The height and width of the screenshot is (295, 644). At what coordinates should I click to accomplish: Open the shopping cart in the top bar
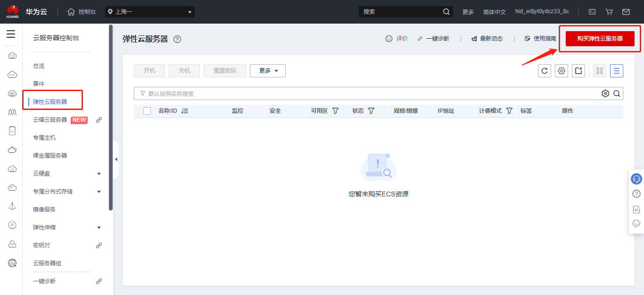click(x=609, y=11)
